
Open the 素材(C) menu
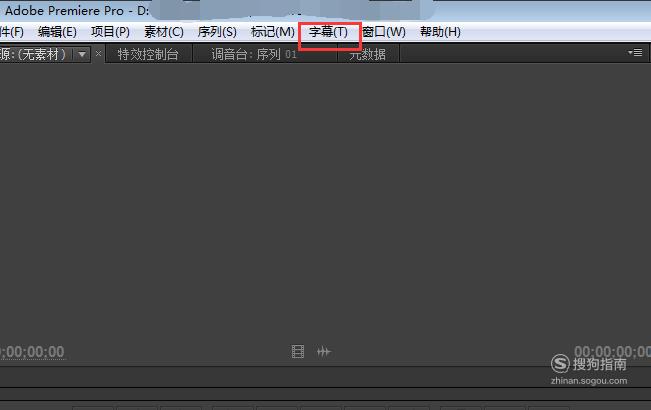[x=164, y=32]
